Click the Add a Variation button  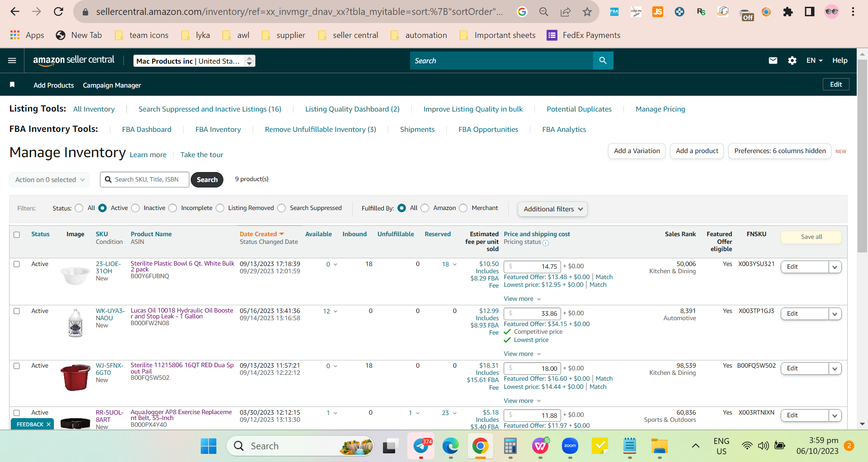click(x=637, y=151)
